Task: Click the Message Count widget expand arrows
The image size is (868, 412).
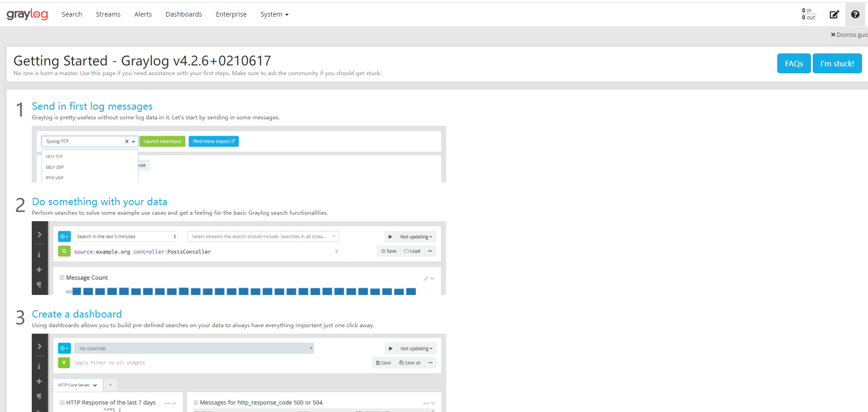Action: click(426, 278)
